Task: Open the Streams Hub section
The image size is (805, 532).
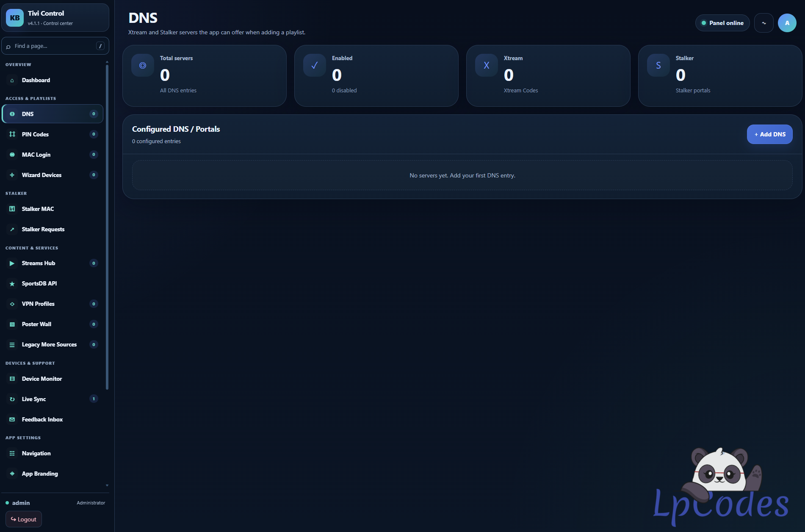Action: 53,263
